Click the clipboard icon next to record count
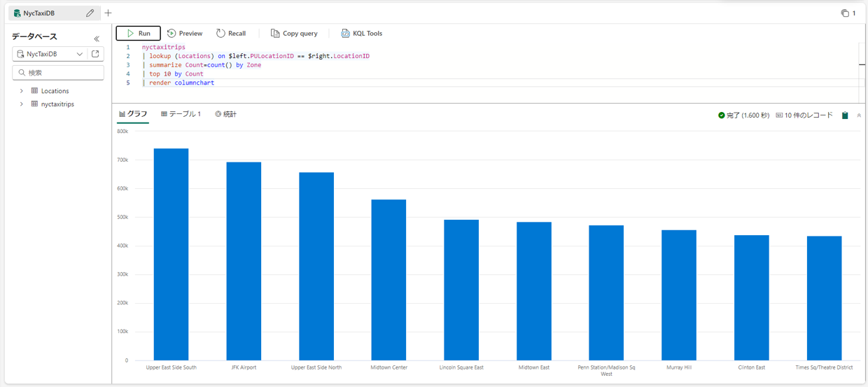The width and height of the screenshot is (868, 387). coord(845,115)
